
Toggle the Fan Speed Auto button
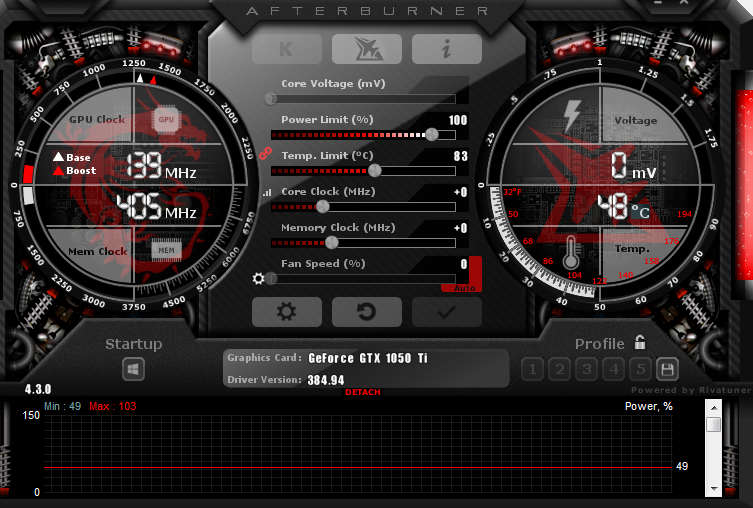coord(463,288)
